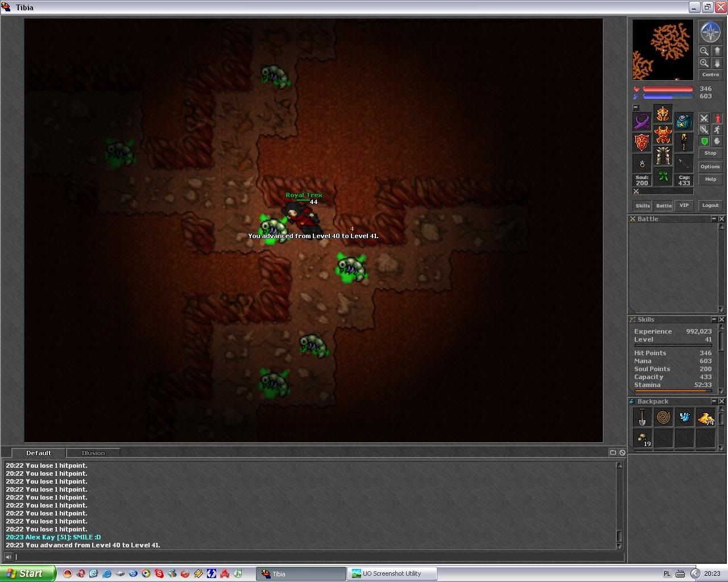Enable chase opponent running mode
The width and height of the screenshot is (728, 582).
tap(717, 130)
